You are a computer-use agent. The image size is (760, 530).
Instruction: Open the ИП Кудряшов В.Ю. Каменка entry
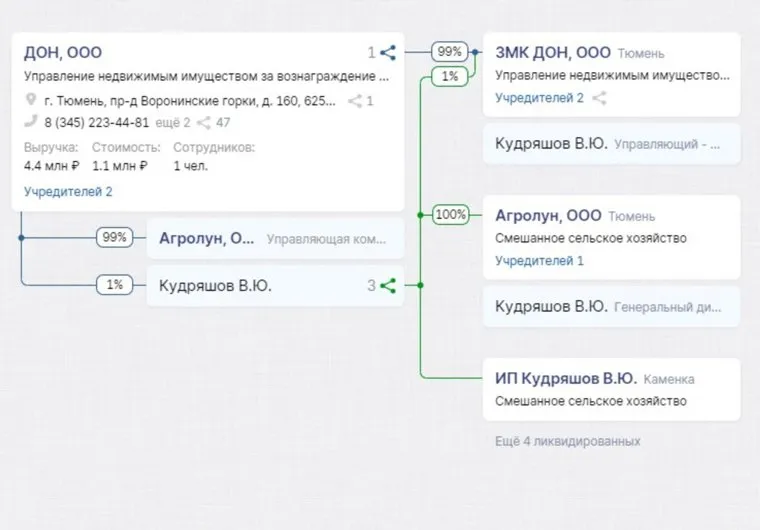click(x=566, y=378)
